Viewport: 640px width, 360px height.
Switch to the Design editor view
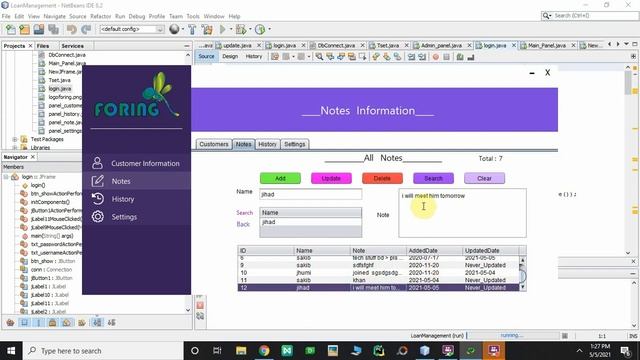[x=230, y=56]
